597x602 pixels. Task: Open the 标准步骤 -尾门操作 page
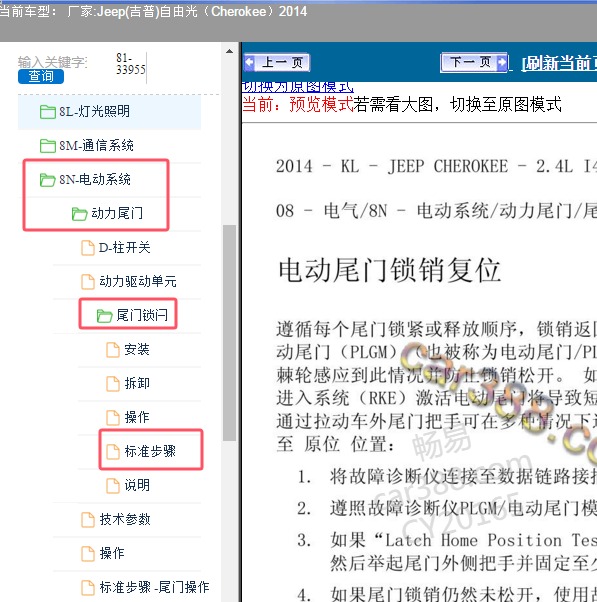coord(154,587)
